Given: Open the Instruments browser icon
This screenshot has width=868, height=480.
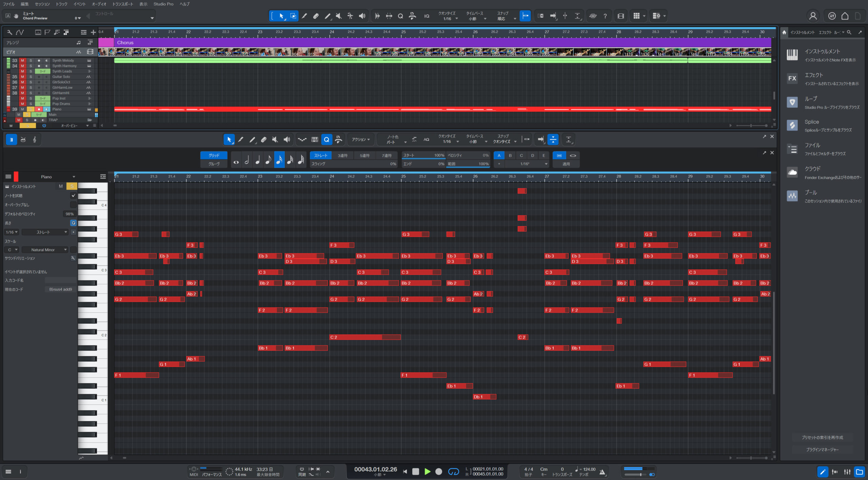Looking at the screenshot, I should click(792, 55).
